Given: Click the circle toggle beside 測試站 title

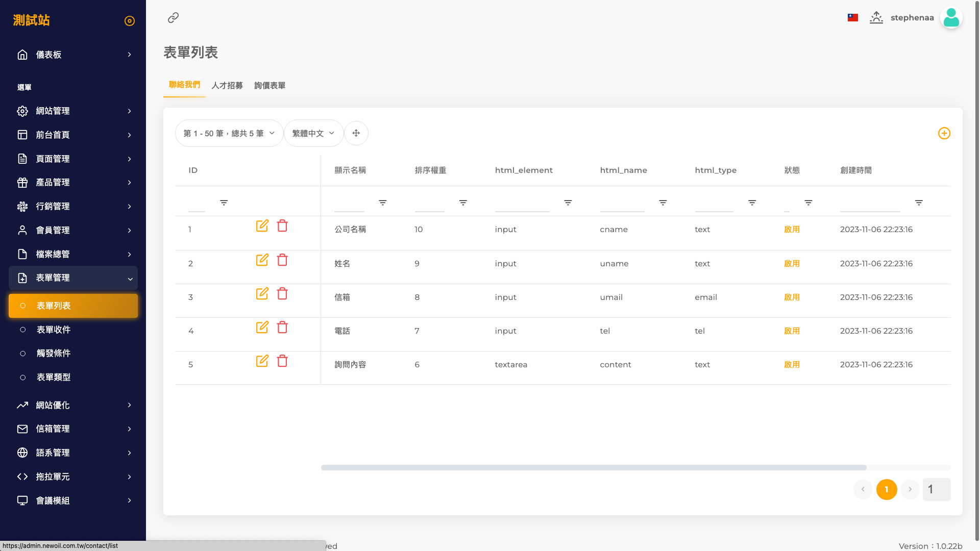Looking at the screenshot, I should pos(129,20).
